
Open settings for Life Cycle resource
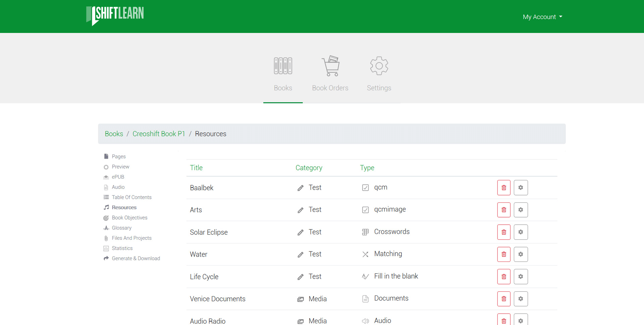tap(521, 277)
